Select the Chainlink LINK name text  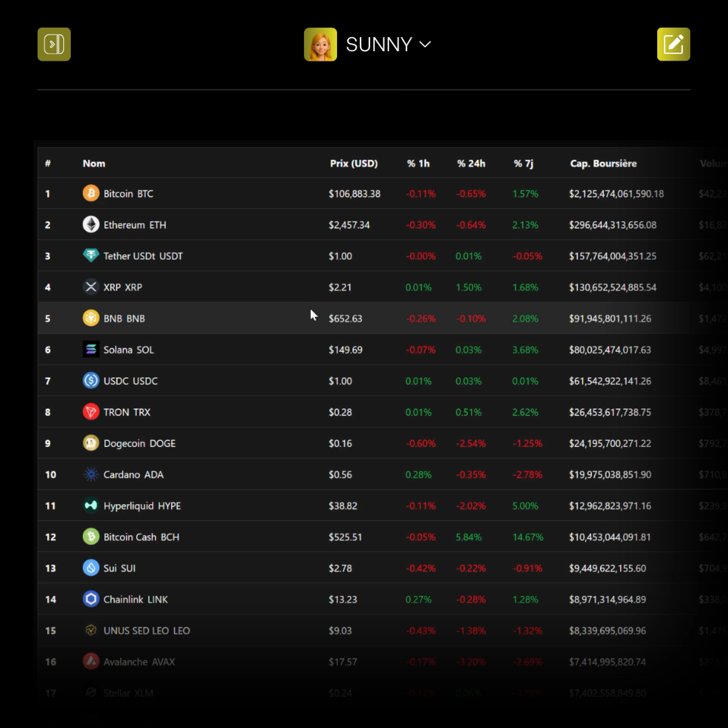(x=136, y=600)
